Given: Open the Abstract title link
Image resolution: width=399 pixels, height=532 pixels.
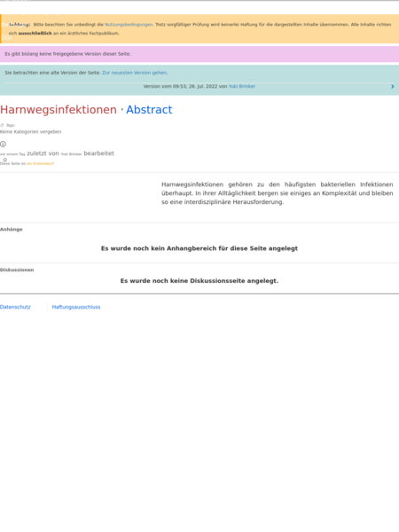Looking at the screenshot, I should click(149, 110).
